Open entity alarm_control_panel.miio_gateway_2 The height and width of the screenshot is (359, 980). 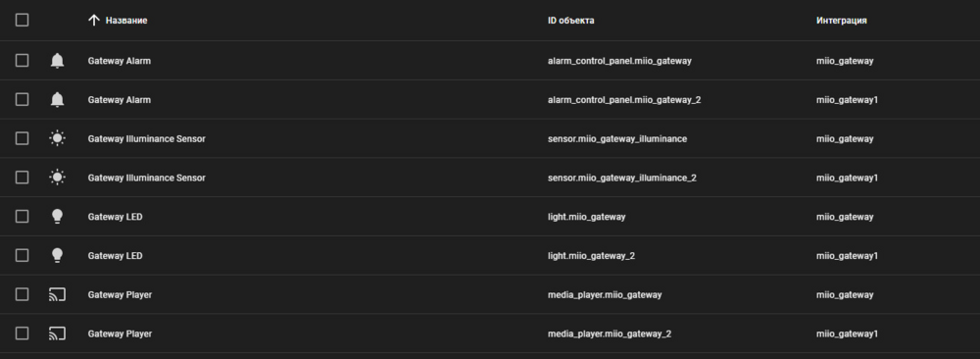(x=623, y=99)
